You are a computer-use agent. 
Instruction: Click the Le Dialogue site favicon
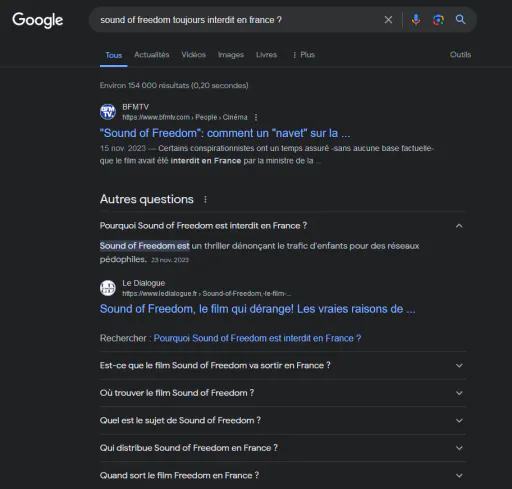click(x=108, y=288)
